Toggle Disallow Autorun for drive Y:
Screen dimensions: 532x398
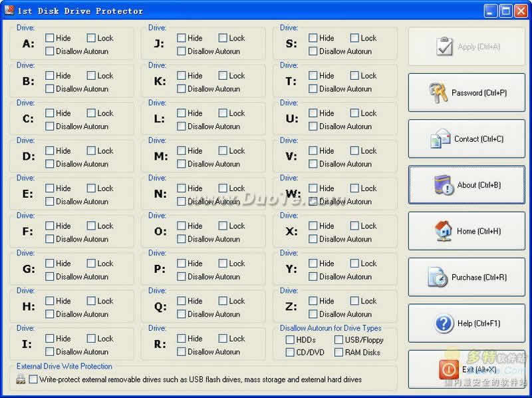pos(313,276)
